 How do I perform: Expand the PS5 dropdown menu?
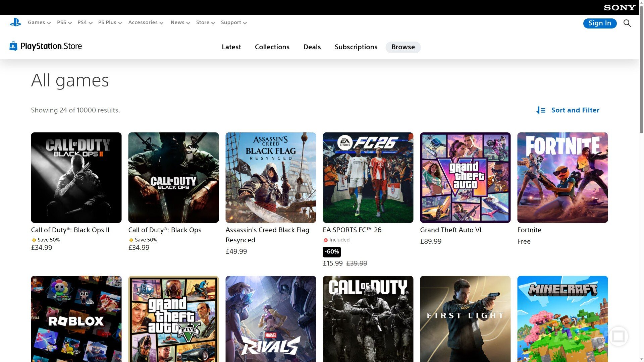tap(64, 22)
